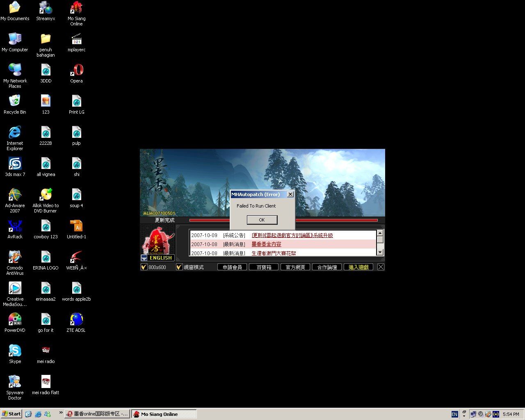Image resolution: width=525 pixels, height=420 pixels.
Task: Select the ERINA LOGO file icon
Action: coord(46,261)
